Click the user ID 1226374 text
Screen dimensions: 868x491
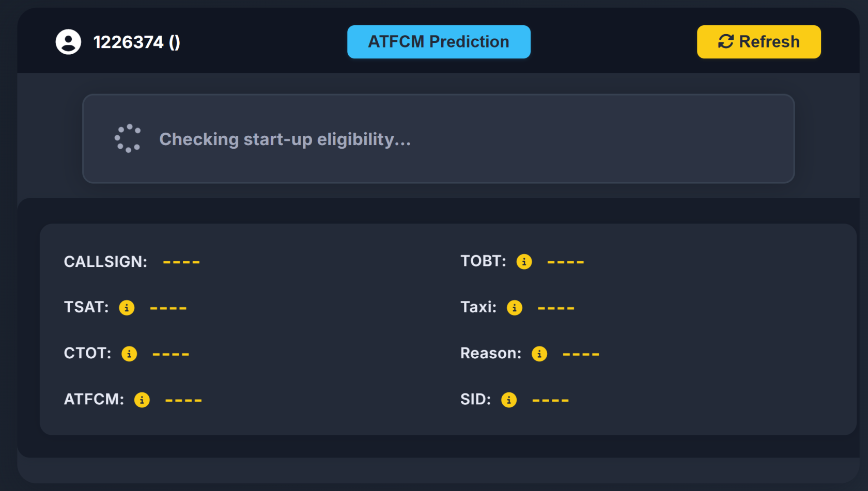[x=136, y=42]
